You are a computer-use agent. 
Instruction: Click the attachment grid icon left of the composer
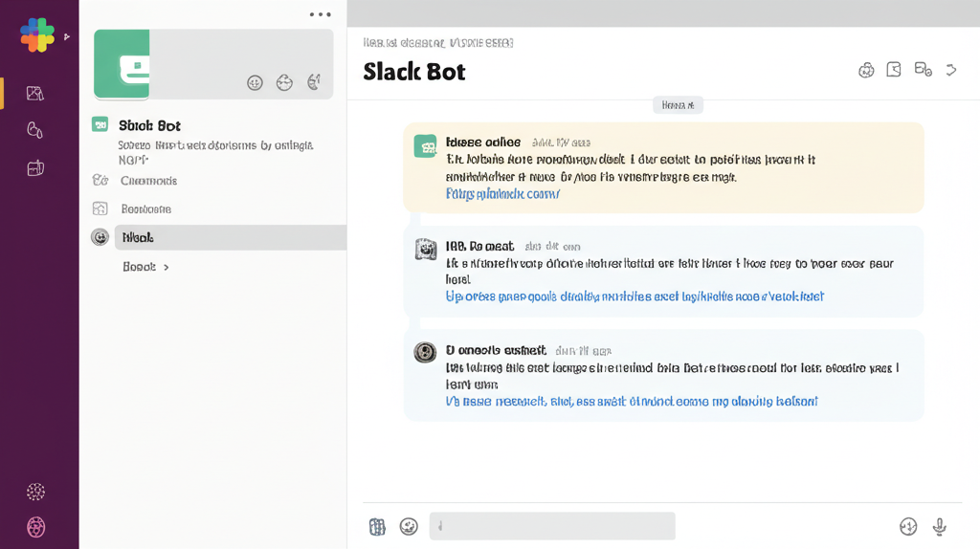pos(377,527)
